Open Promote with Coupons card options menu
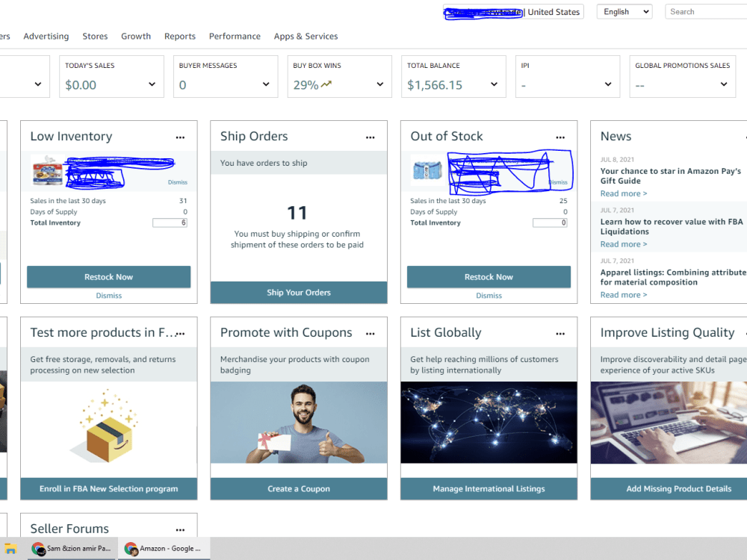747x560 pixels. (x=371, y=333)
